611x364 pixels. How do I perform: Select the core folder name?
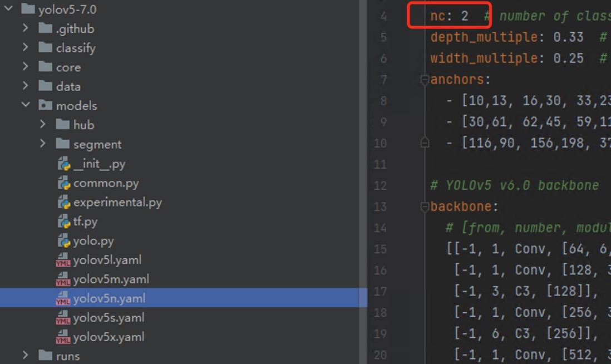click(68, 67)
